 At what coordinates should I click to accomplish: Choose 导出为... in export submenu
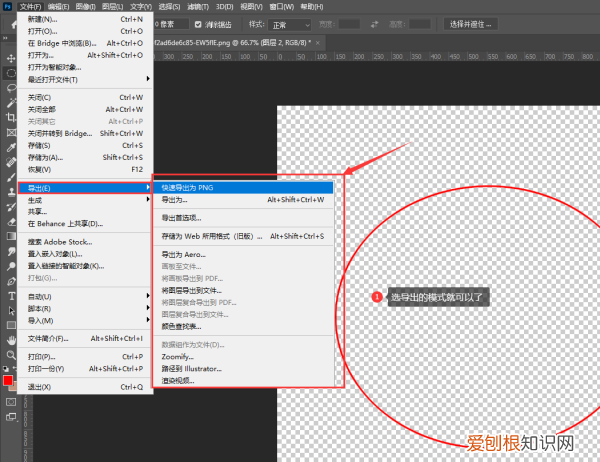(x=243, y=199)
